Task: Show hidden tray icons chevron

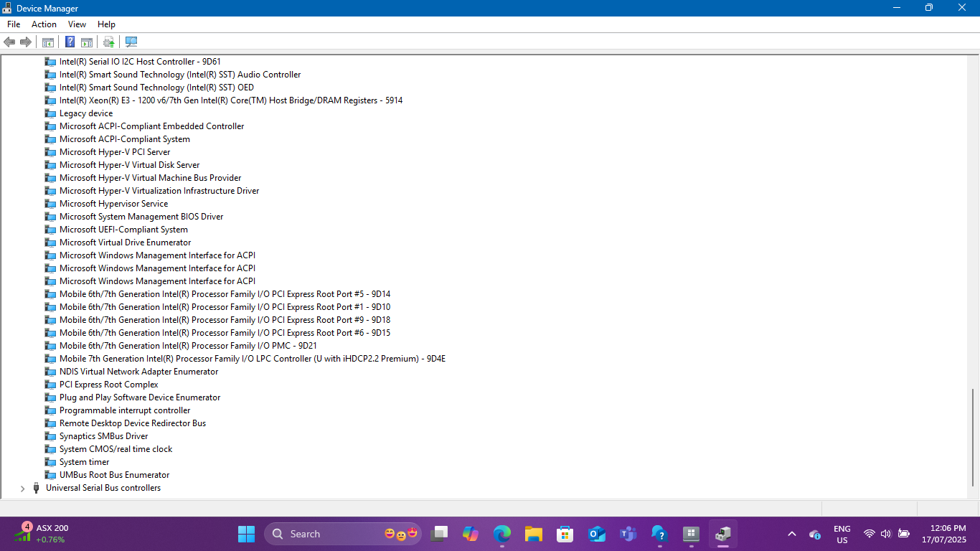Action: point(792,534)
